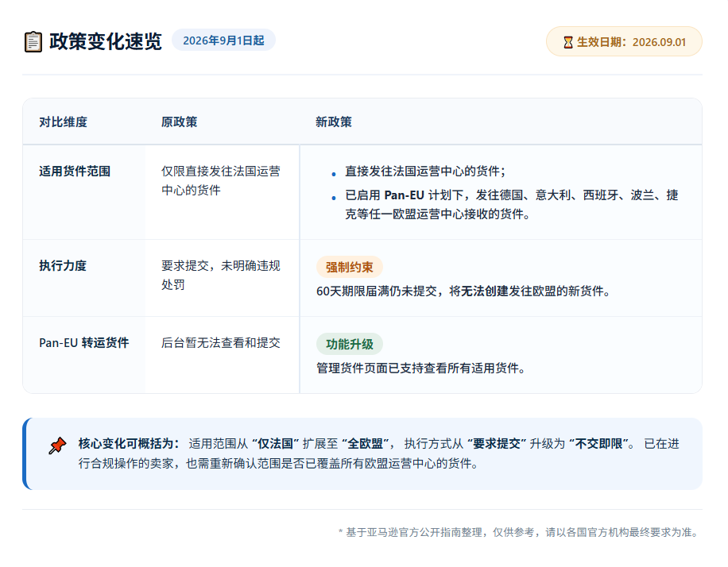Click the 新政策 column header
Viewport: 728px width, 567px height.
[333, 122]
